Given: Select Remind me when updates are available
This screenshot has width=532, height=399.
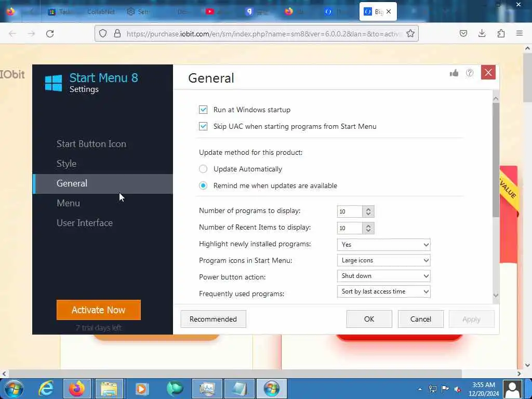Looking at the screenshot, I should (x=203, y=185).
